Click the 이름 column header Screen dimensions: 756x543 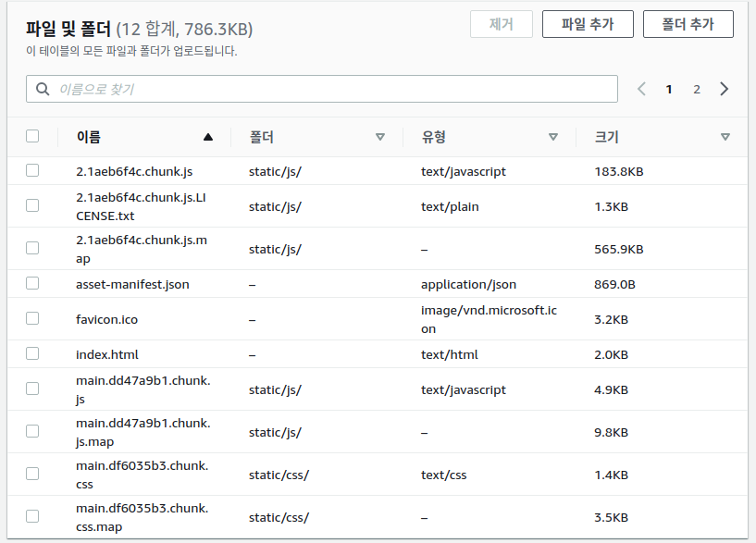[89, 137]
